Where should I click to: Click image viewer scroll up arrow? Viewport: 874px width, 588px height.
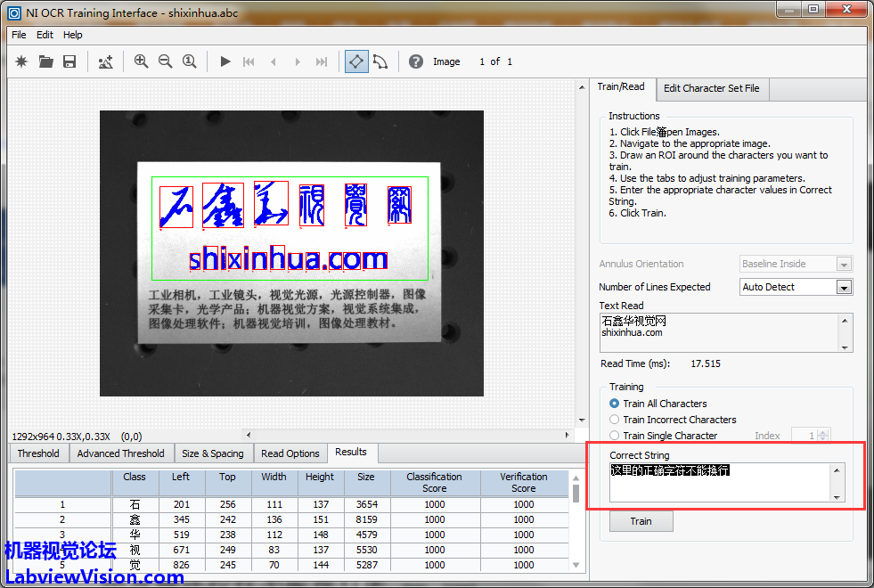tap(582, 87)
